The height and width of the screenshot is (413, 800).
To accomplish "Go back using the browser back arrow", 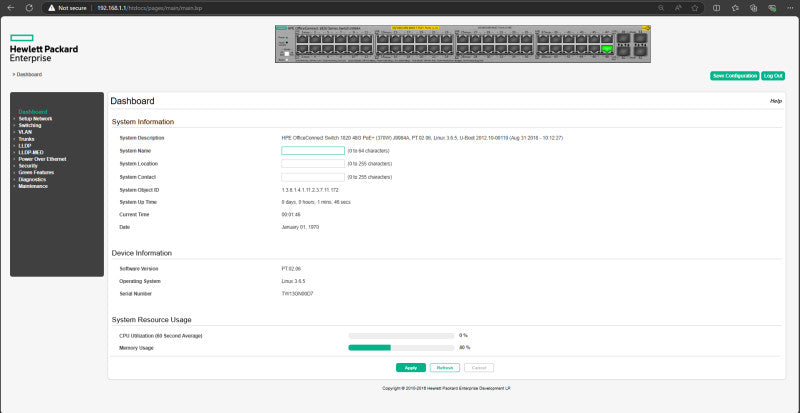I will 10,8.
